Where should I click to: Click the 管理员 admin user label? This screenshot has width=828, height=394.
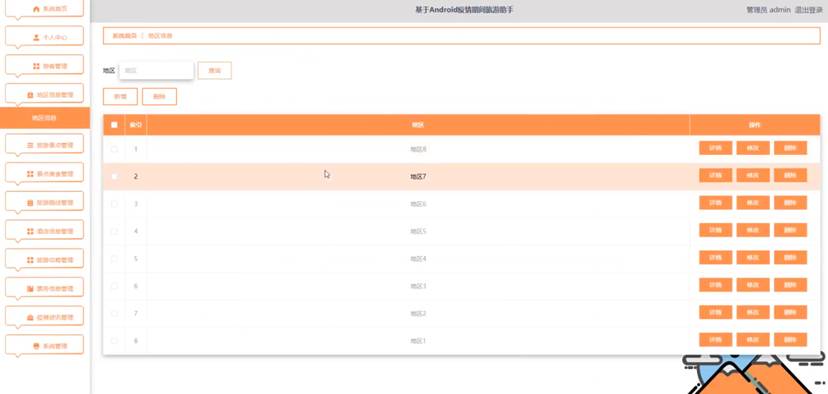tap(768, 10)
